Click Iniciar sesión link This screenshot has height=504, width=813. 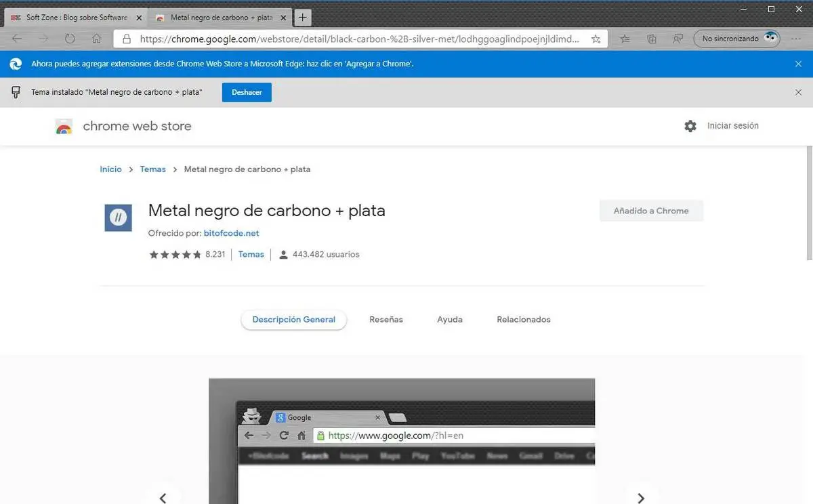(733, 126)
